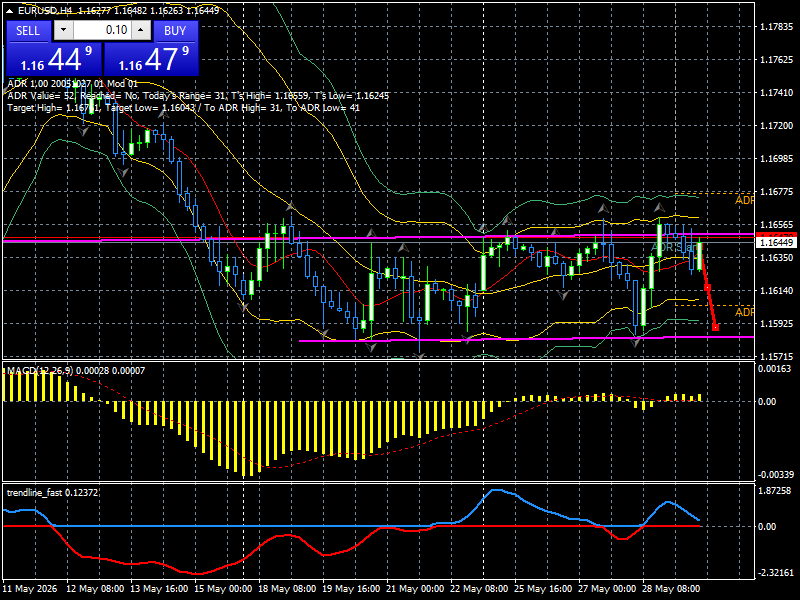Increase lot volume with up arrow
Viewport: 800px width, 600px height.
click(x=141, y=30)
